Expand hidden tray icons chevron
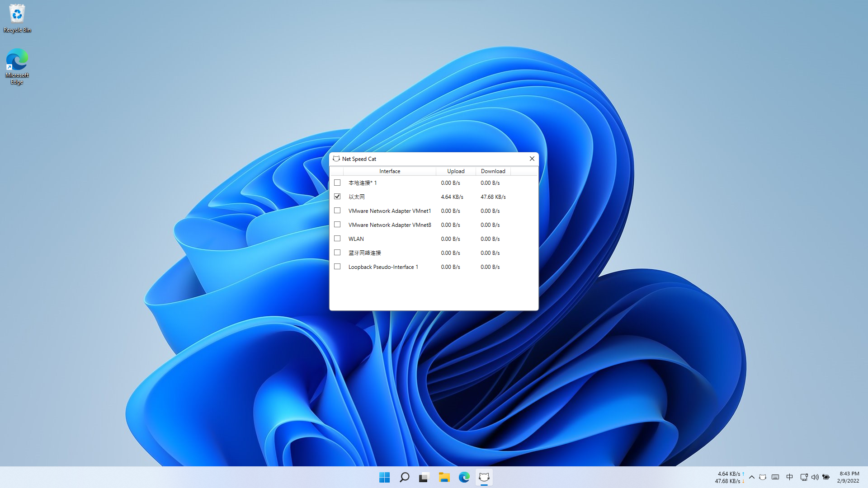The width and height of the screenshot is (868, 488). point(751,477)
